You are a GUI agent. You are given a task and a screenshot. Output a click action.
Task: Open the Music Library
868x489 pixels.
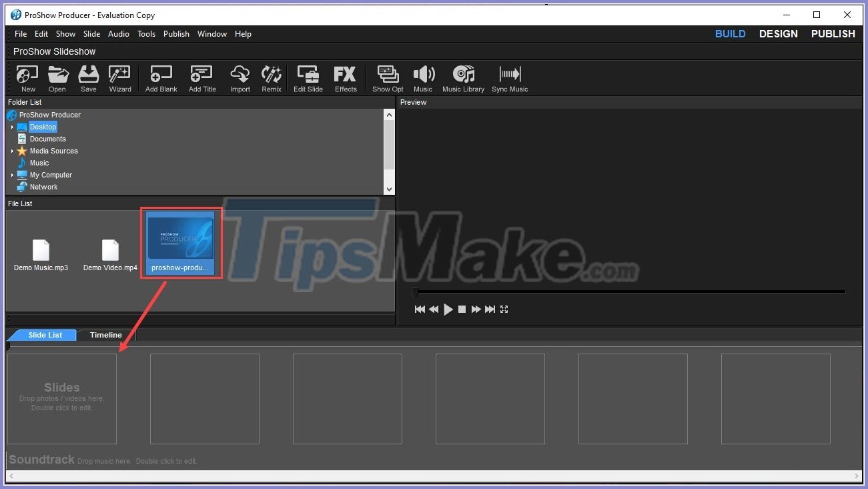[463, 78]
